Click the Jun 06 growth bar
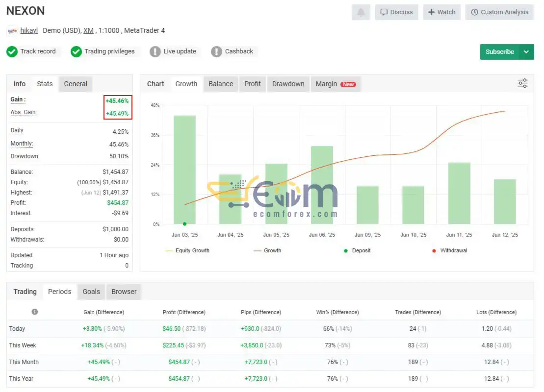Screen dimensions: 544x392 pyautogui.click(x=322, y=185)
